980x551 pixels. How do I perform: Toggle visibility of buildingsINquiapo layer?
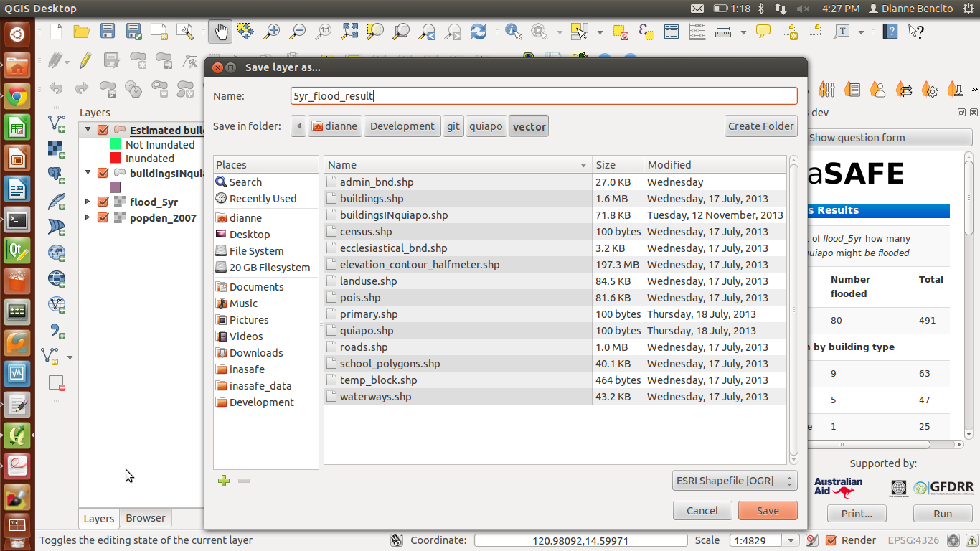pyautogui.click(x=103, y=173)
